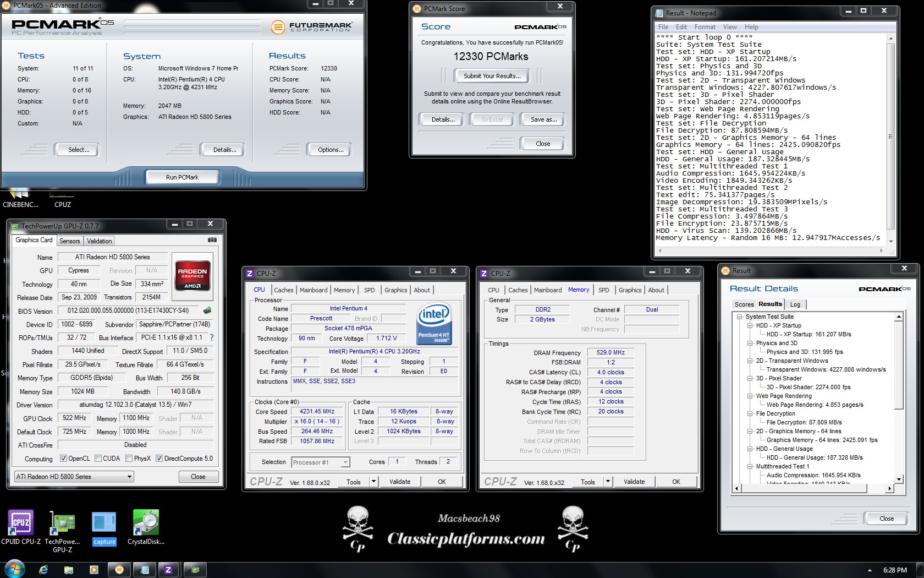
Task: Open Windows Media Player taskbar icon
Action: (94, 570)
